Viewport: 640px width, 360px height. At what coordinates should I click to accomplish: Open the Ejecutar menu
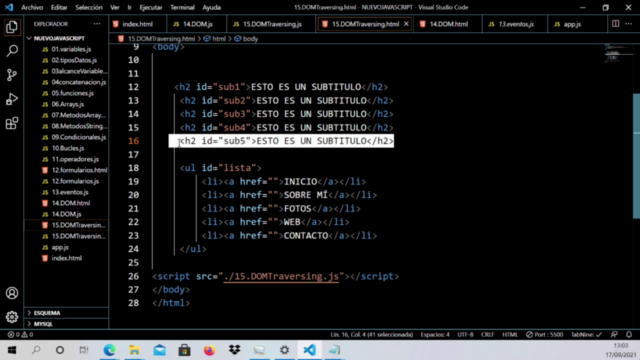tap(151, 7)
